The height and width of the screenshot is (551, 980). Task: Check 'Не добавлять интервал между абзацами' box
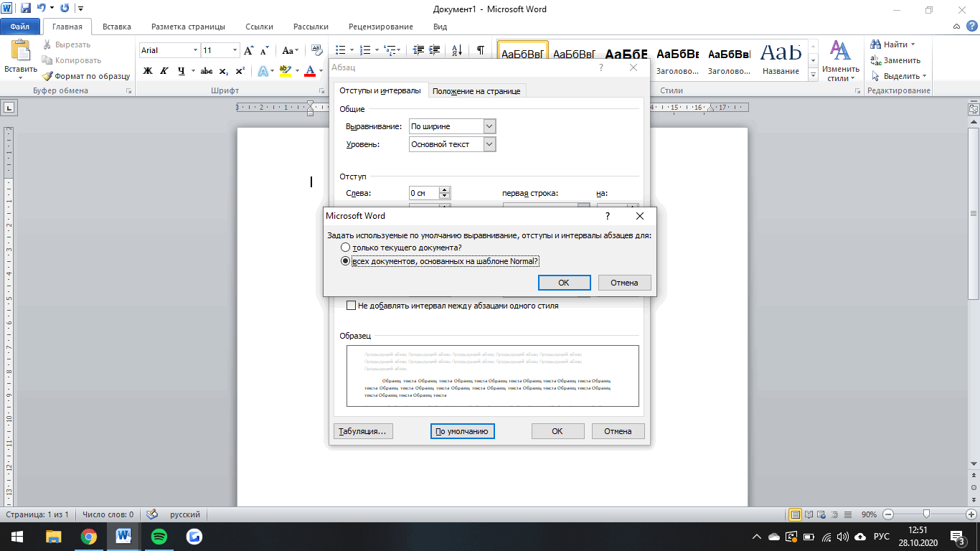tap(351, 306)
